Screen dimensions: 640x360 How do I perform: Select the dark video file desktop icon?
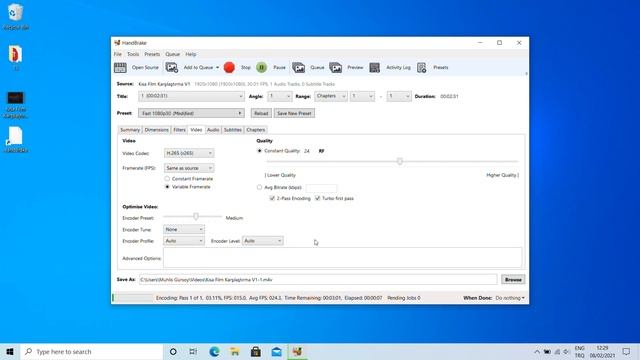[x=16, y=98]
